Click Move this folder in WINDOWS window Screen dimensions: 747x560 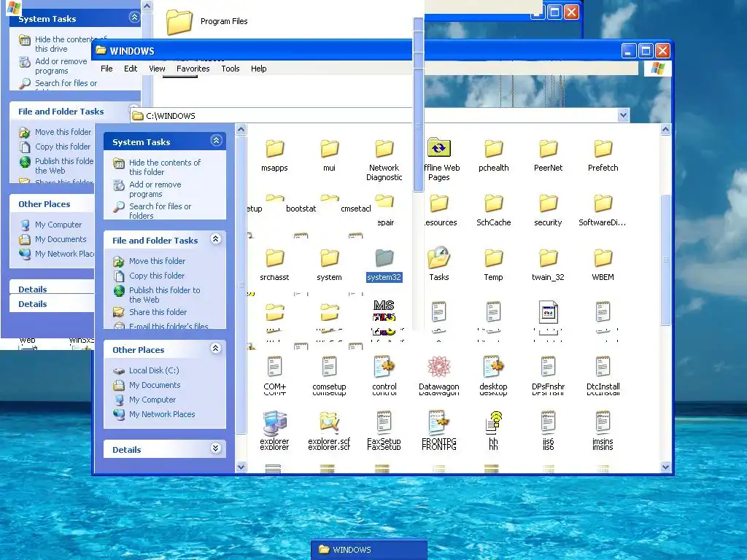[x=158, y=261]
